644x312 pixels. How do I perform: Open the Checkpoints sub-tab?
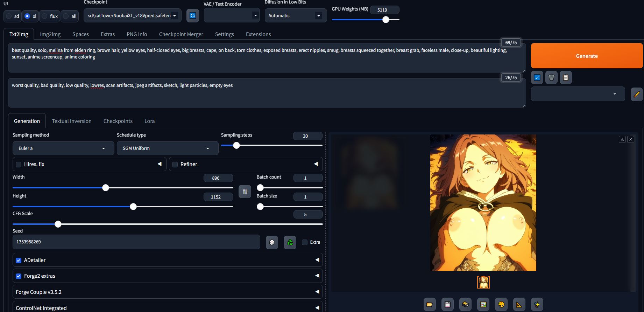[x=118, y=121]
